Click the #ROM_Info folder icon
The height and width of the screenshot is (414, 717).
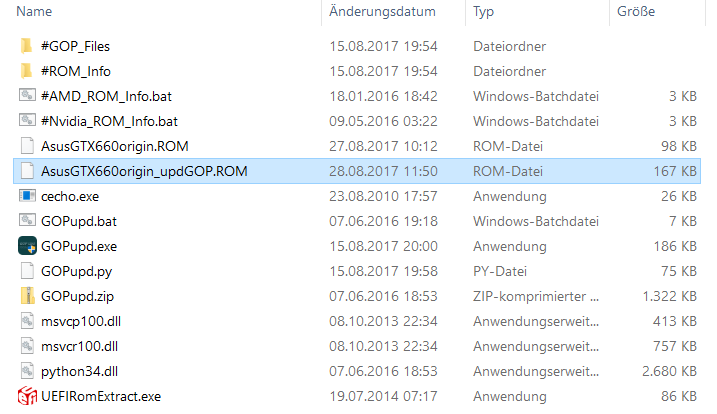(27, 71)
